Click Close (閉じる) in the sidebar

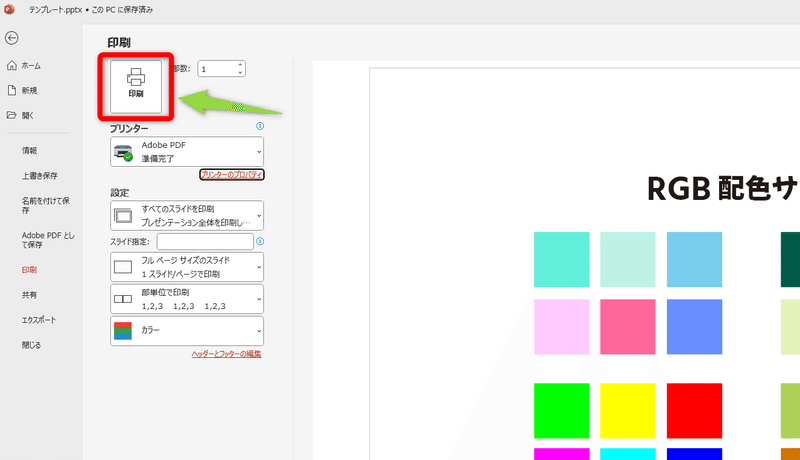(31, 345)
